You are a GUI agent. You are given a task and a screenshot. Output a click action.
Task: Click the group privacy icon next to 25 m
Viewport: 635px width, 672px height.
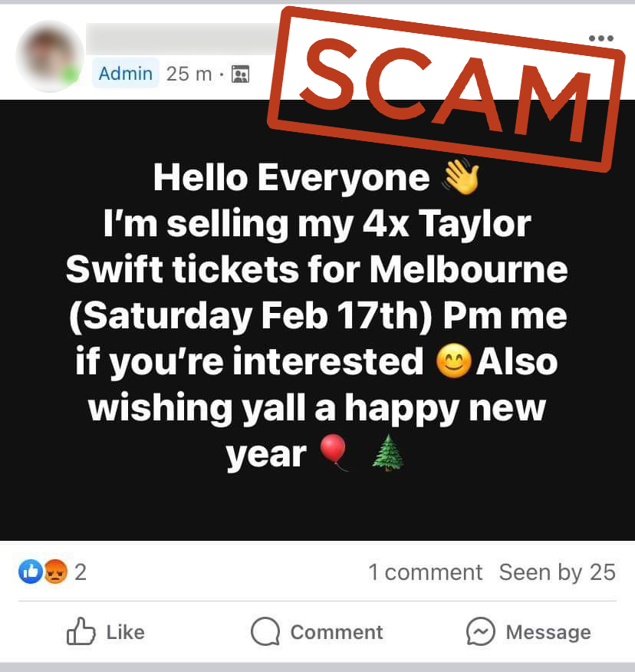[x=240, y=74]
